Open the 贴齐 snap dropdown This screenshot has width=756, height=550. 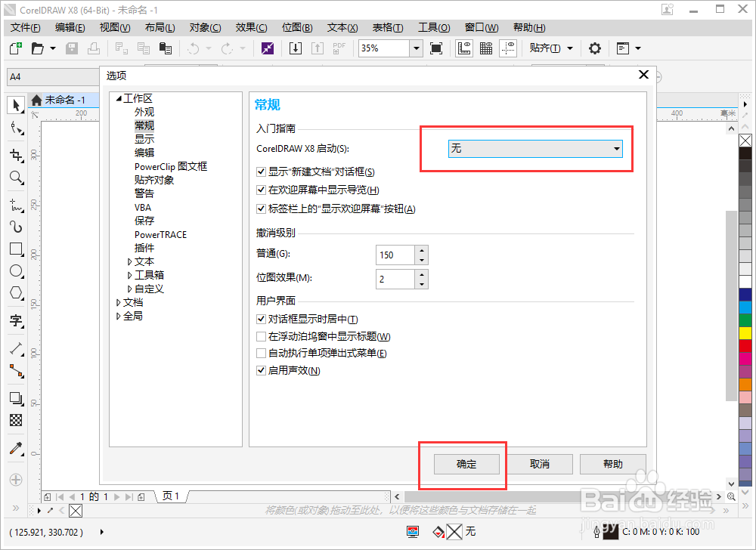tap(570, 48)
